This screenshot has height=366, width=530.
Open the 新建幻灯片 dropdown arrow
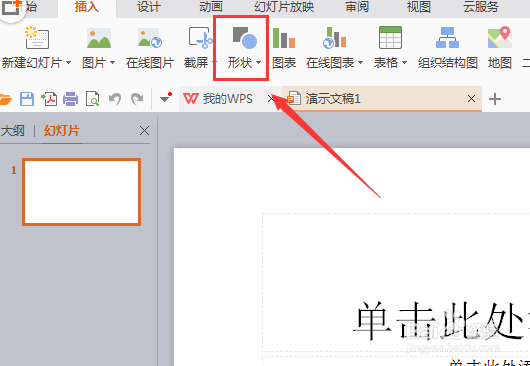(x=69, y=63)
